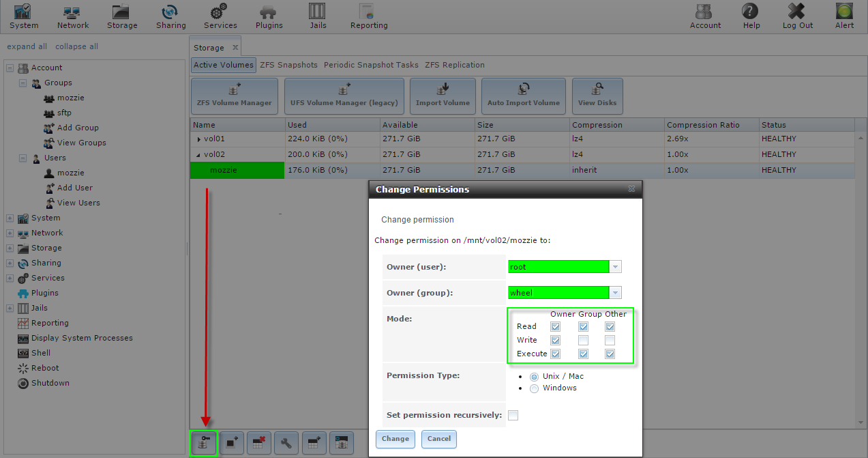Select the Windows permission type radio
The height and width of the screenshot is (458, 868).
534,388
